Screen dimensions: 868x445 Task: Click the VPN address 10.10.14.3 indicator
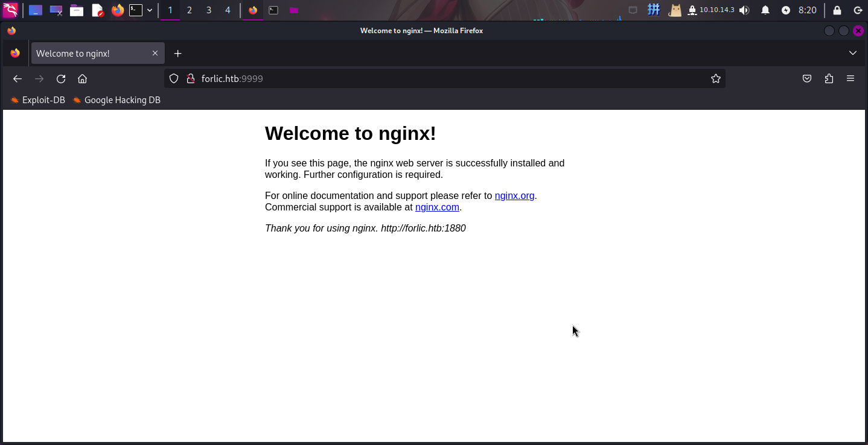[711, 10]
